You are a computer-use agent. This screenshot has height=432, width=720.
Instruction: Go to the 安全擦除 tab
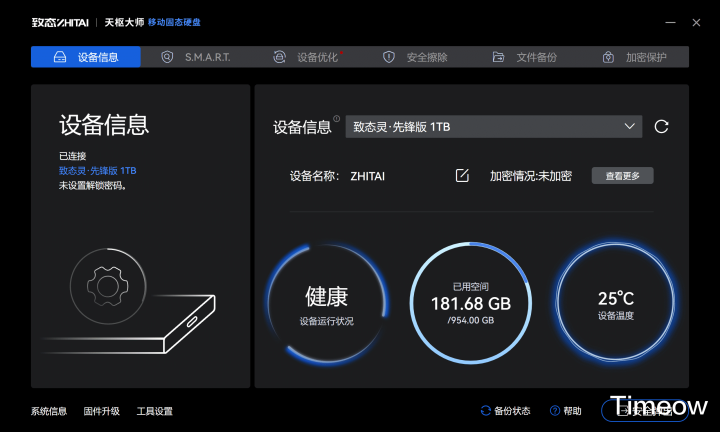(415, 57)
